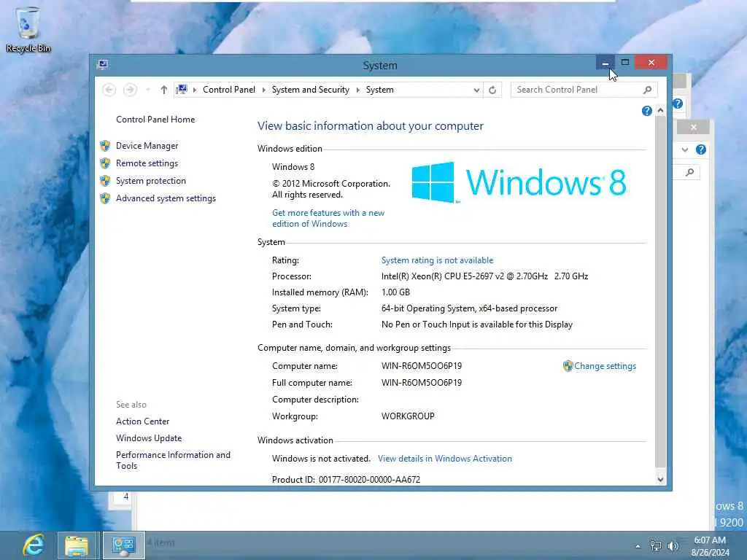Click the search icon in background window
Viewport: 747px width, 560px height.
click(x=689, y=172)
